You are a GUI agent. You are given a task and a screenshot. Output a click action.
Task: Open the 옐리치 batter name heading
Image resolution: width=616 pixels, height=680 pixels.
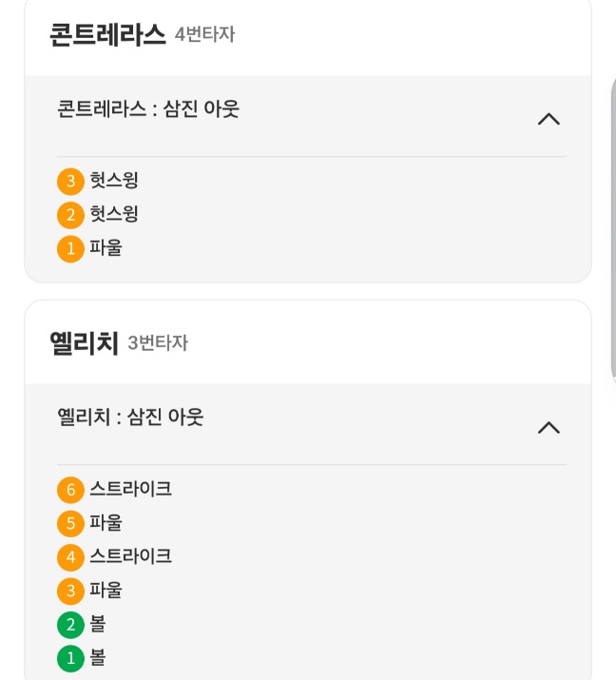pyautogui.click(x=84, y=342)
